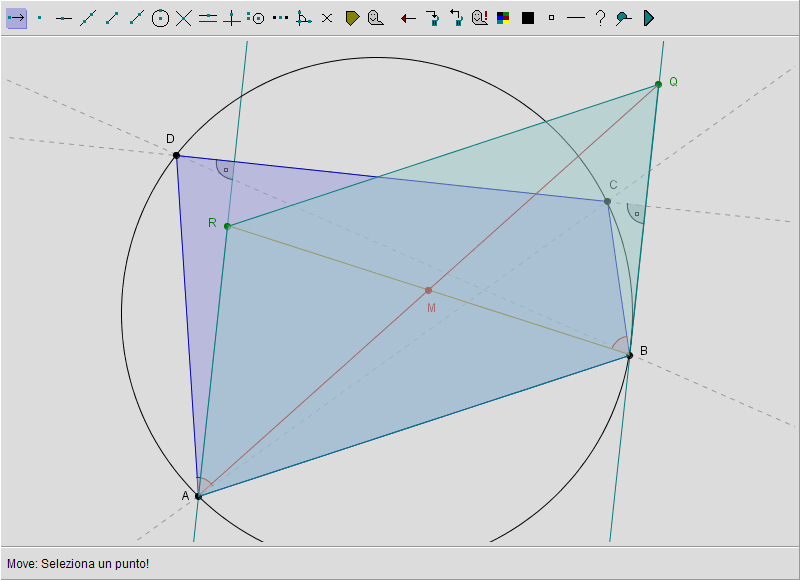Open the multicolor color chooser
The image size is (800, 580).
coord(504,18)
